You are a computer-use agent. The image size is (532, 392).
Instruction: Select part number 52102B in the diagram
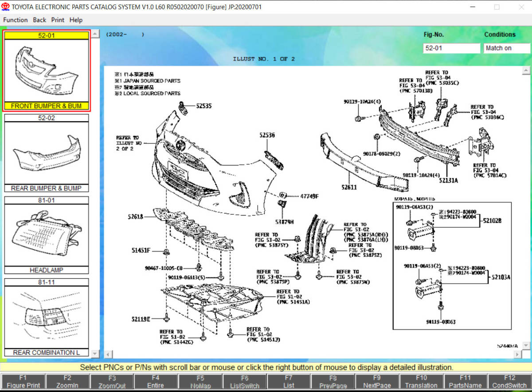click(492, 220)
